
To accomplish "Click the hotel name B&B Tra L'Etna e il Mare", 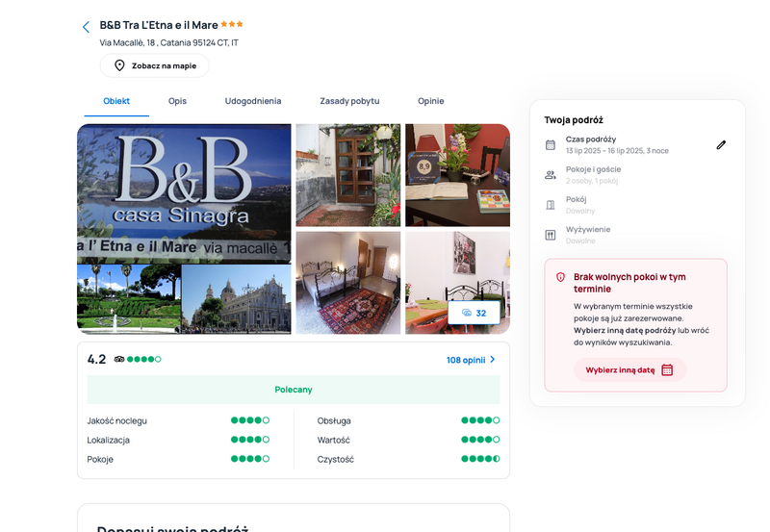I will (159, 25).
